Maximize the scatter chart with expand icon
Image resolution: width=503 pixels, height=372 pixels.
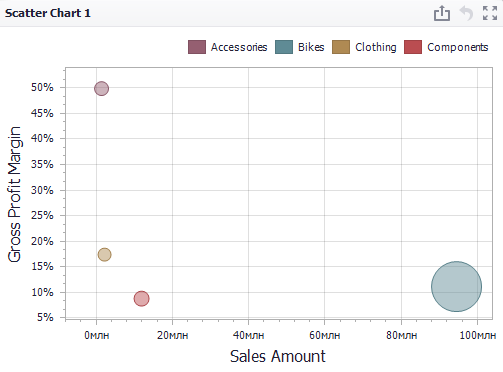(x=490, y=13)
